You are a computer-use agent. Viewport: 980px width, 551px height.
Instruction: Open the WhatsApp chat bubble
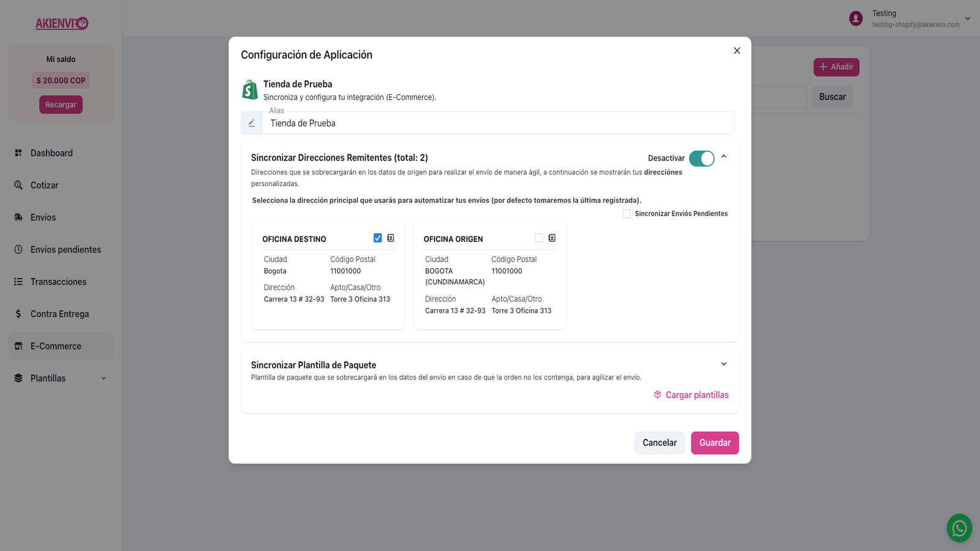click(959, 528)
